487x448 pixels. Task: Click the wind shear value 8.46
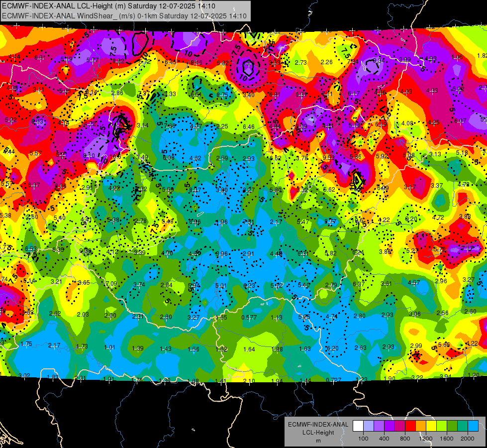tap(196, 63)
